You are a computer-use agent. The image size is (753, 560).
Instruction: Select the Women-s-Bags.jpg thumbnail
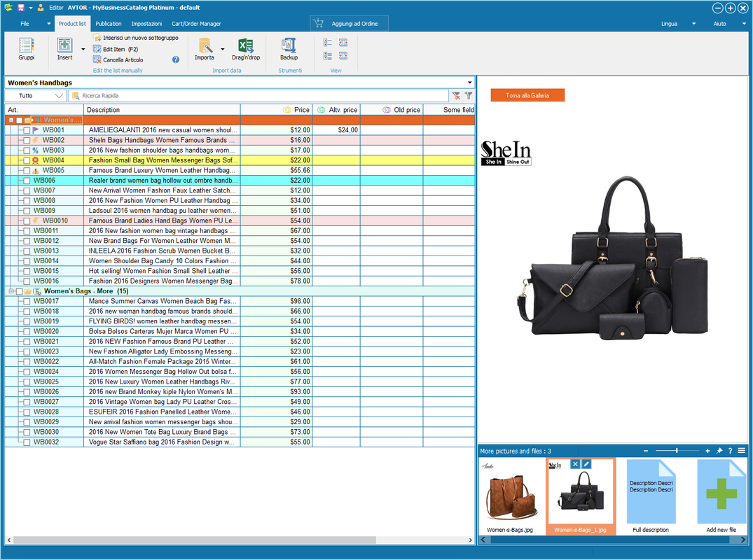point(509,496)
